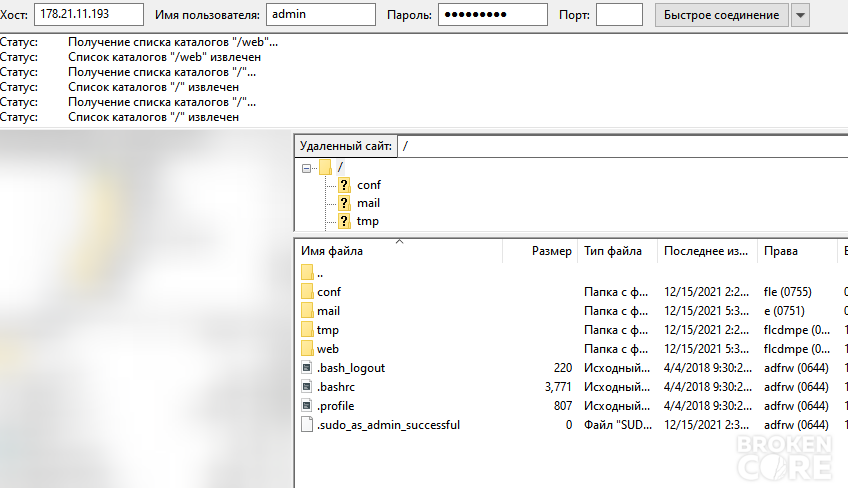The height and width of the screenshot is (488, 848).
Task: Select mail in the remote directory tree
Action: point(368,203)
